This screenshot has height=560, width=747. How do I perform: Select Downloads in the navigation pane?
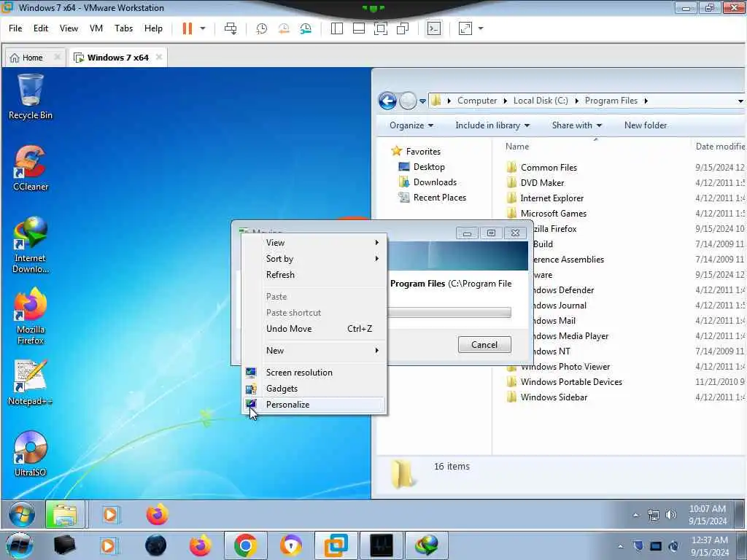(x=435, y=182)
